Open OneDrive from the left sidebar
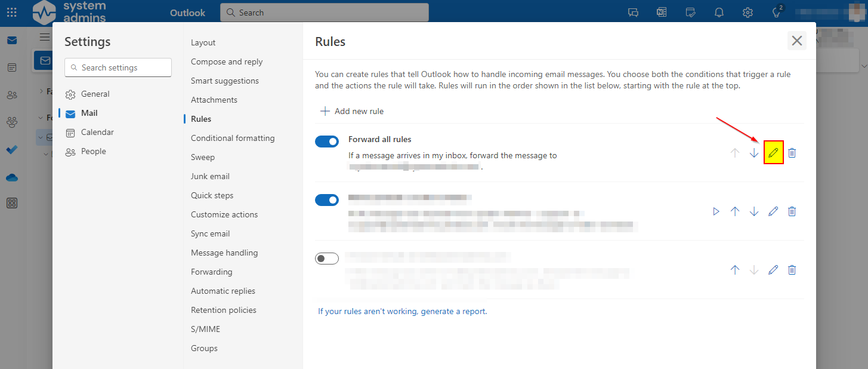This screenshot has width=868, height=369. (12, 177)
